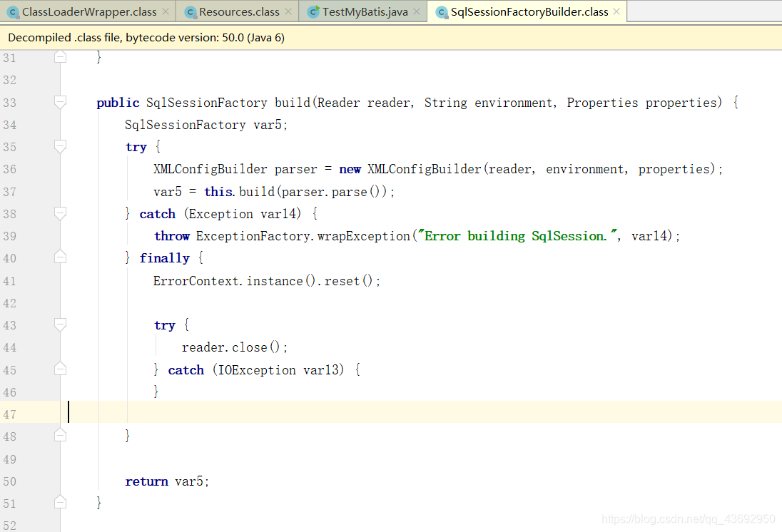This screenshot has width=782, height=532.
Task: Click the fold end marker at line 51
Action: click(60, 503)
